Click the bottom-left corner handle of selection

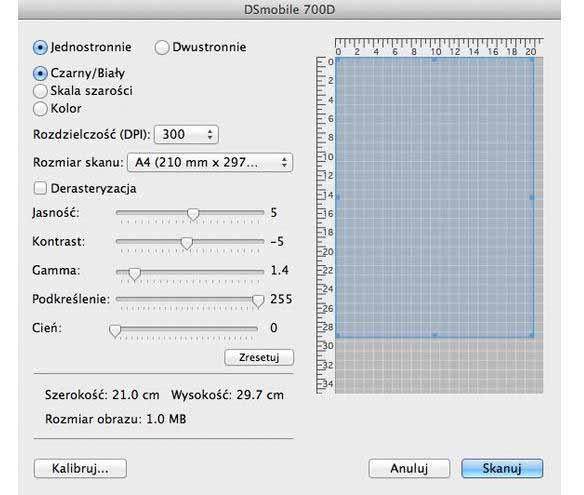coord(338,335)
